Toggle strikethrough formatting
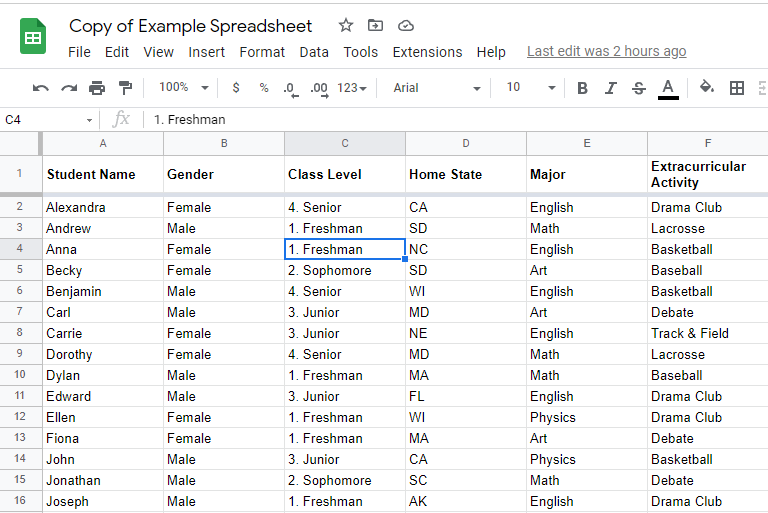Viewport: 768px width, 513px height. coord(639,88)
